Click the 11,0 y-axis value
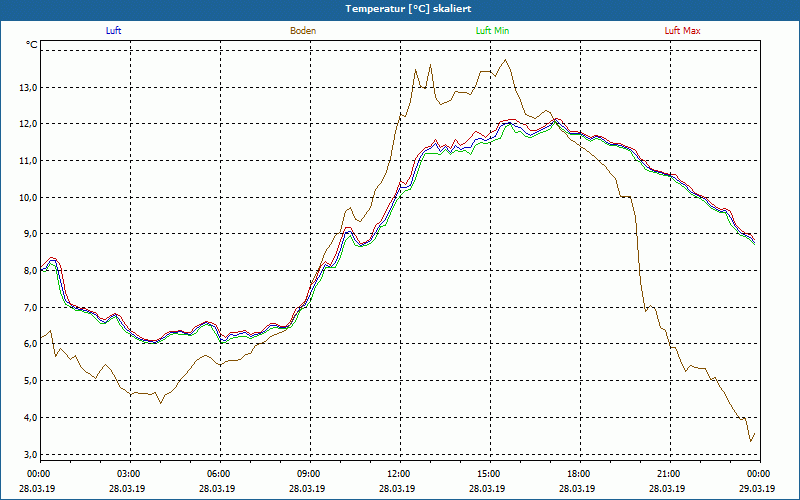 [x=29, y=161]
